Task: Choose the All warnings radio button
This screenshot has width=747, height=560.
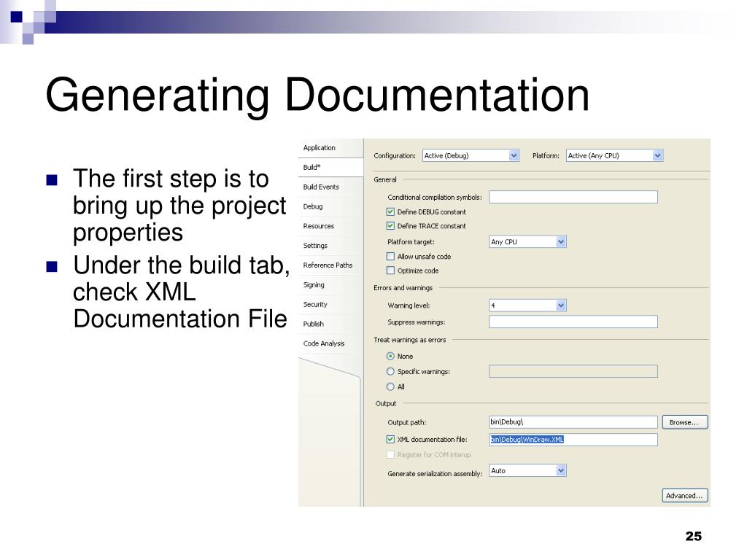Action: click(x=390, y=386)
